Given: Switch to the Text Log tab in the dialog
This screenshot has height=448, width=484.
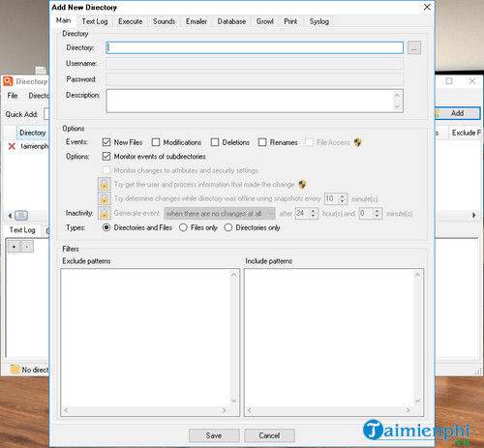Looking at the screenshot, I should [95, 21].
